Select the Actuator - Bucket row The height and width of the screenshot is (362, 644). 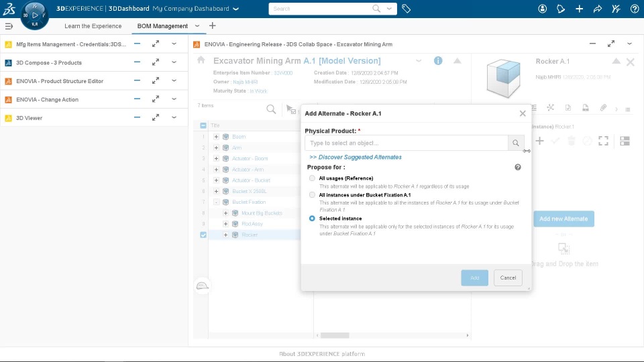coord(251,180)
